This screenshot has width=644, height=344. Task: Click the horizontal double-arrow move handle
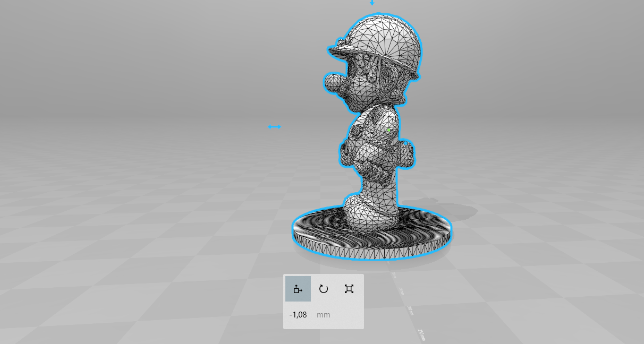point(274,127)
